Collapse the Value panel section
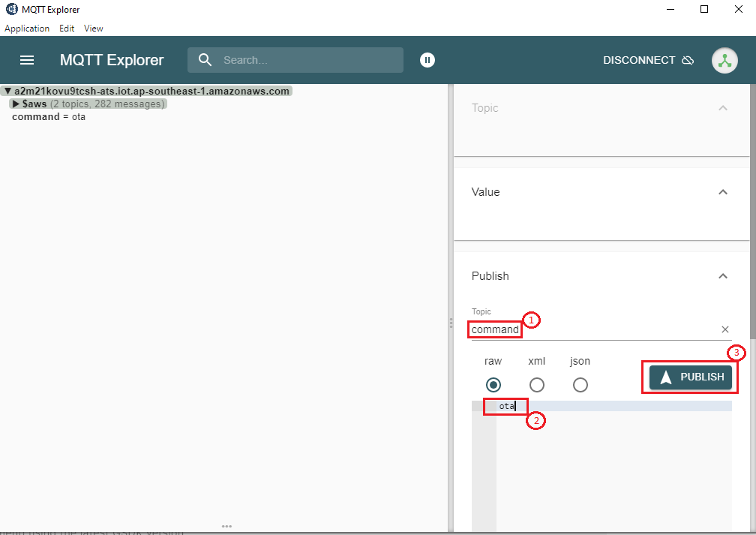The height and width of the screenshot is (535, 756). click(723, 192)
